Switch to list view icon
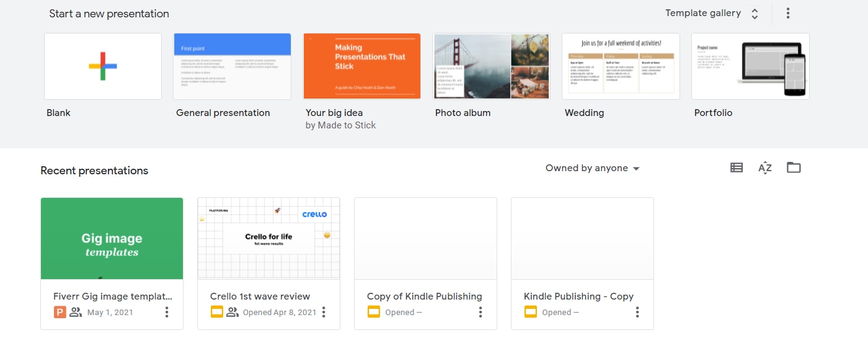This screenshot has width=868, height=361. (737, 167)
